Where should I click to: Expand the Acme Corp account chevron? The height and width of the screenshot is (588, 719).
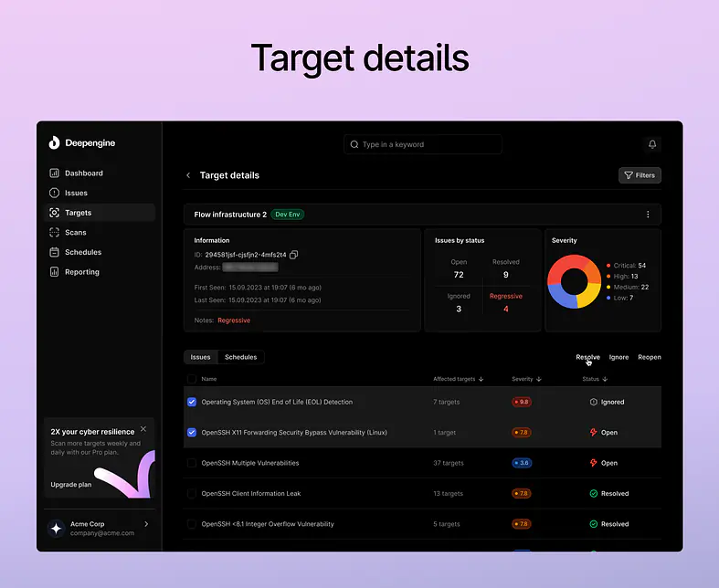pyautogui.click(x=146, y=524)
